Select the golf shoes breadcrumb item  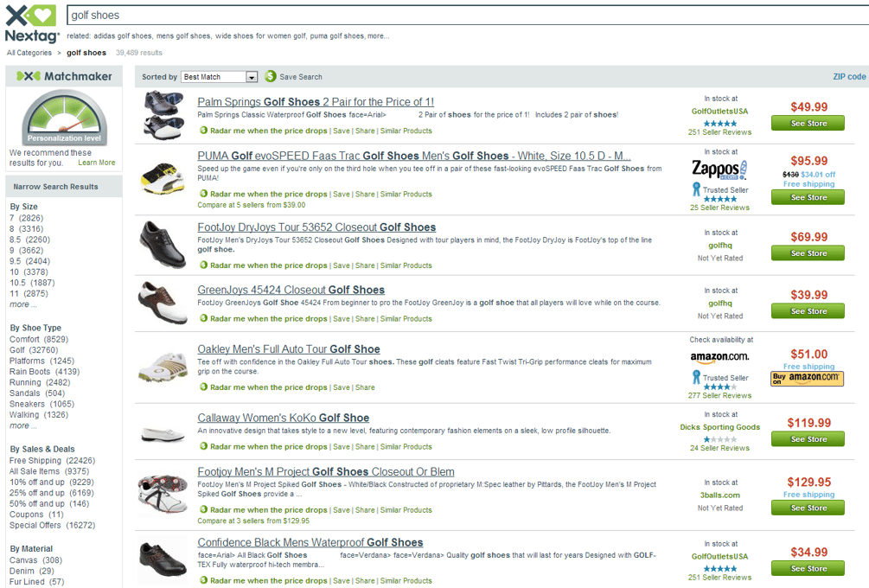coord(86,52)
